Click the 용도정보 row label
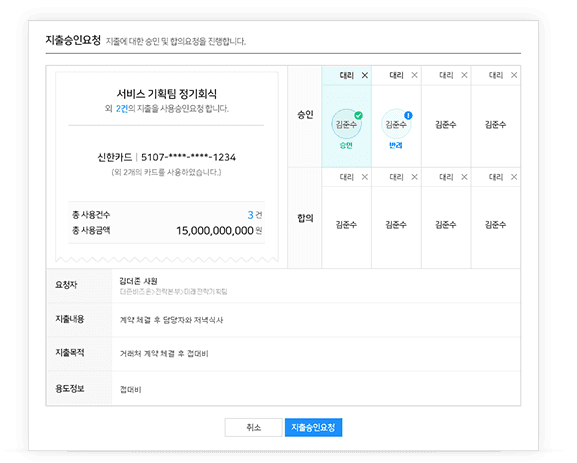This screenshot has height=463, width=577. pos(70,389)
